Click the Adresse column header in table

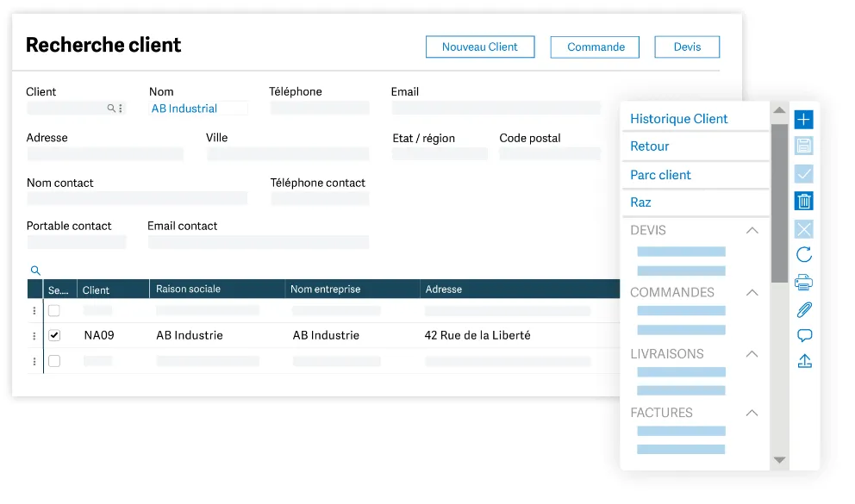(521, 289)
